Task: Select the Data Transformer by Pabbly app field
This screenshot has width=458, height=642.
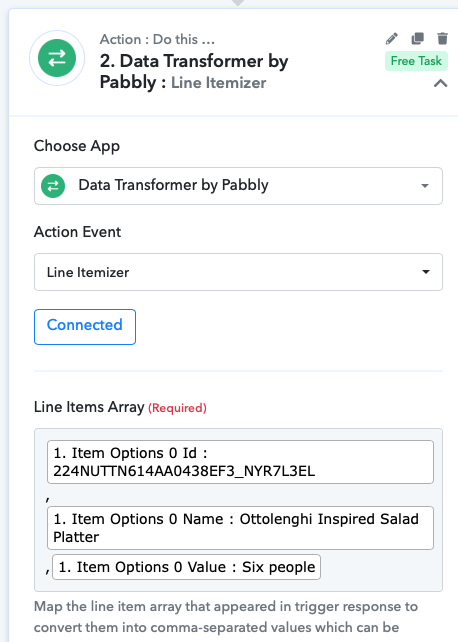Action: [x=238, y=186]
